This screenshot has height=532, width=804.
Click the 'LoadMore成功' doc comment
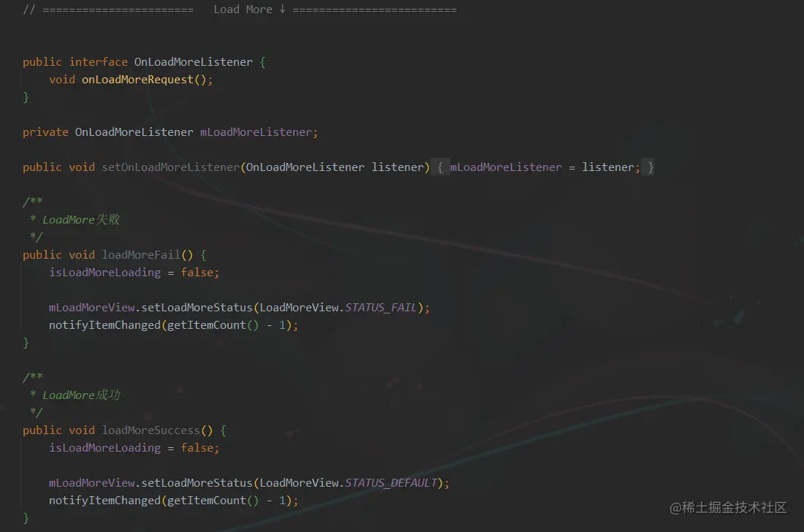pos(81,395)
